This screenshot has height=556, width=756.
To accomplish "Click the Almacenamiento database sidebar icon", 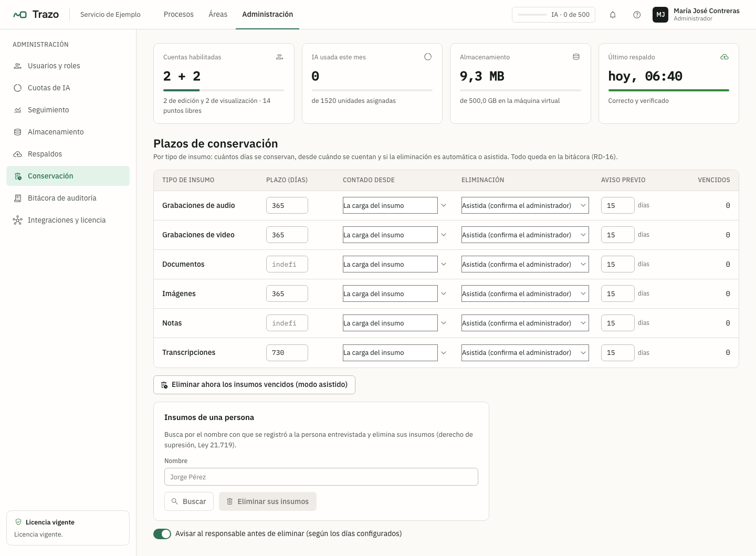I will point(18,132).
